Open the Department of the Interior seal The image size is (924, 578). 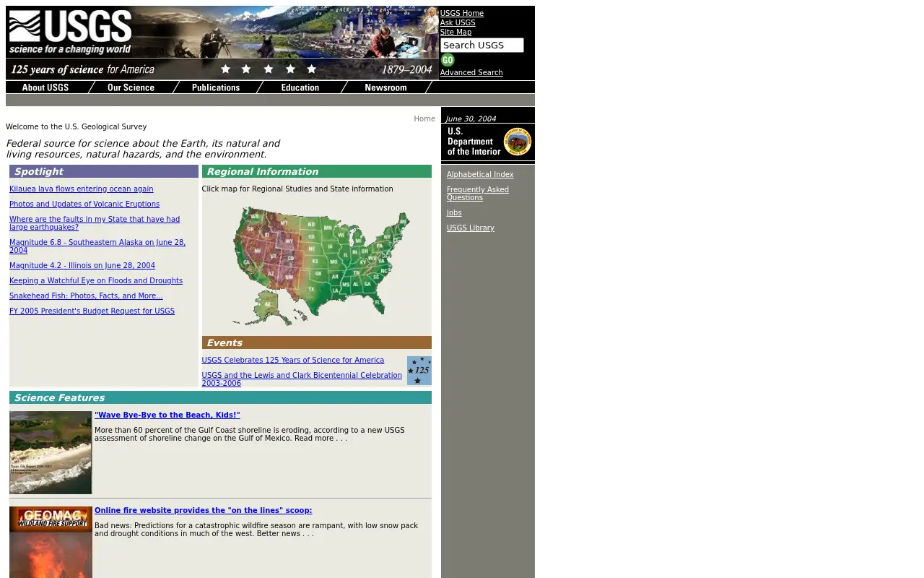(517, 142)
